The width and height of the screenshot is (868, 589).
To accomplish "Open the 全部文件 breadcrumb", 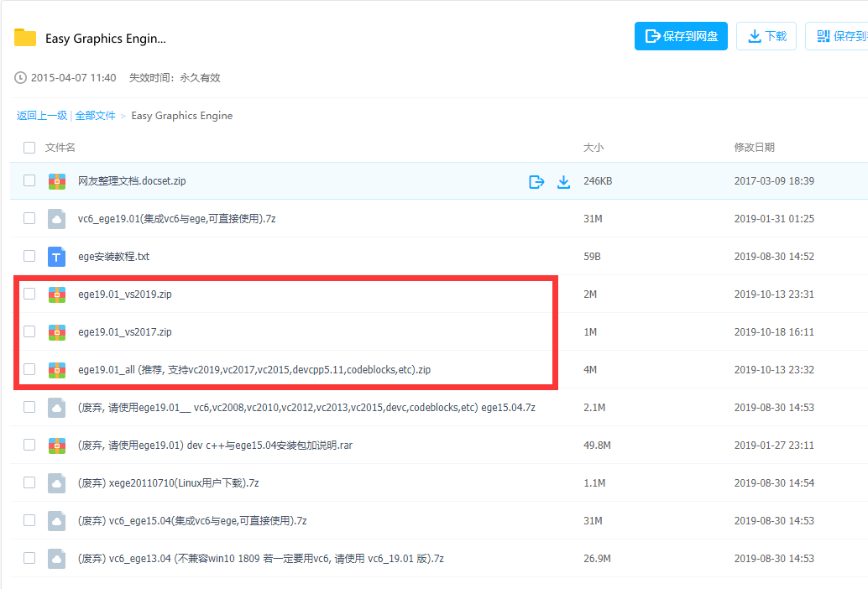I will click(x=96, y=115).
